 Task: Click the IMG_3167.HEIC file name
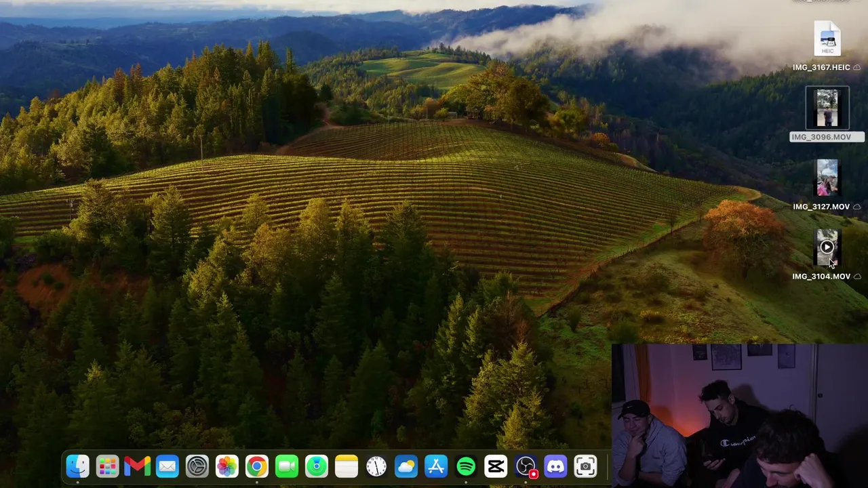[821, 67]
